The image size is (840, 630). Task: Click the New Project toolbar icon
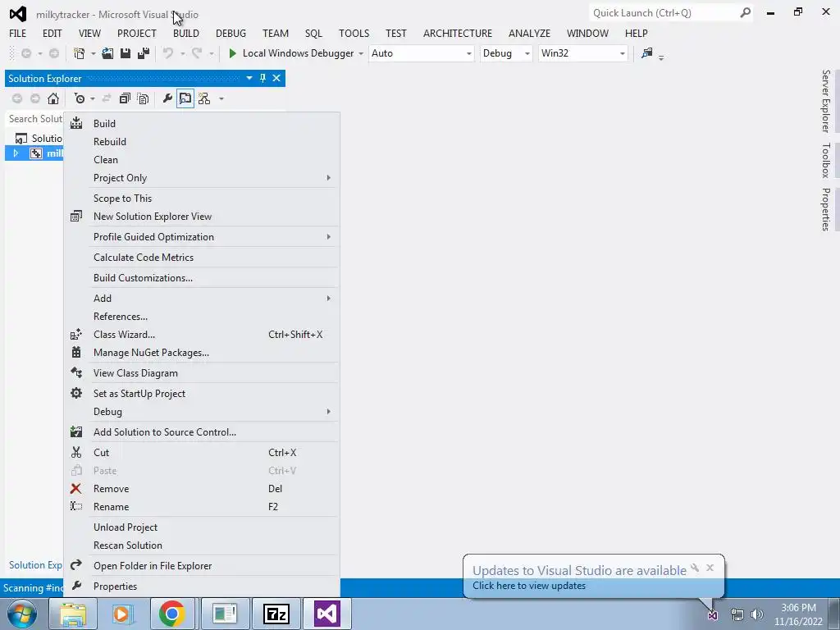coord(80,53)
